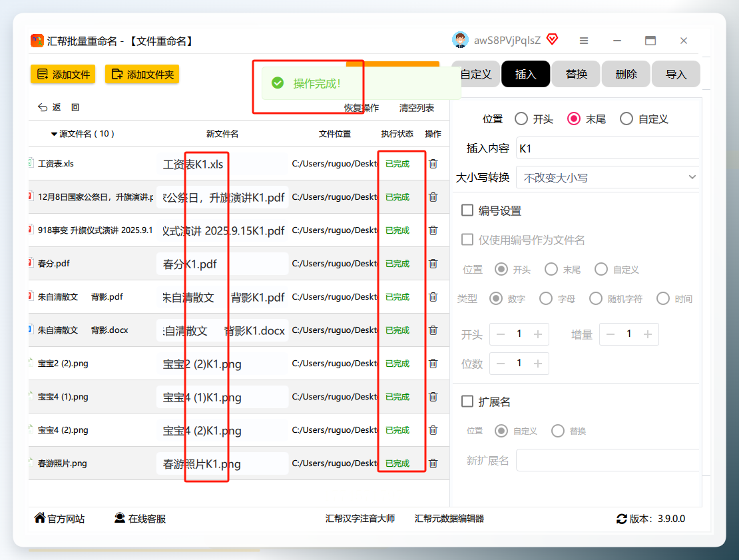Select the 开头 position radio button
Image resolution: width=739 pixels, height=560 pixels.
521,119
